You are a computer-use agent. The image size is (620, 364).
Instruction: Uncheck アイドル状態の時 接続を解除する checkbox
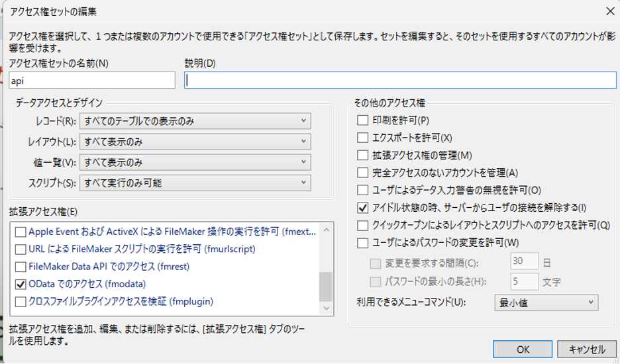point(362,207)
